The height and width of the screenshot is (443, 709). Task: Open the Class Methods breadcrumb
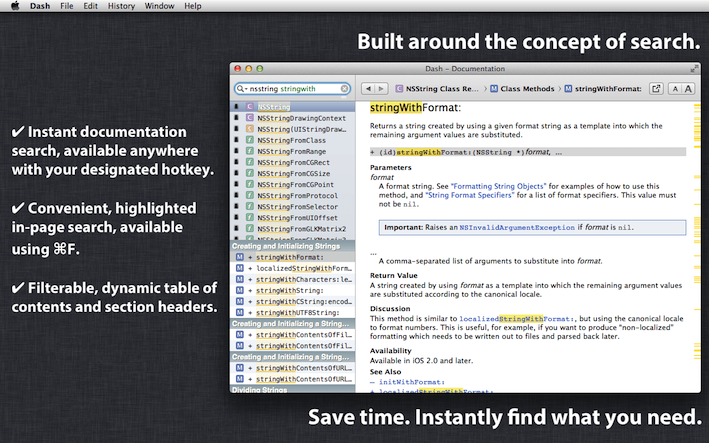[522, 89]
